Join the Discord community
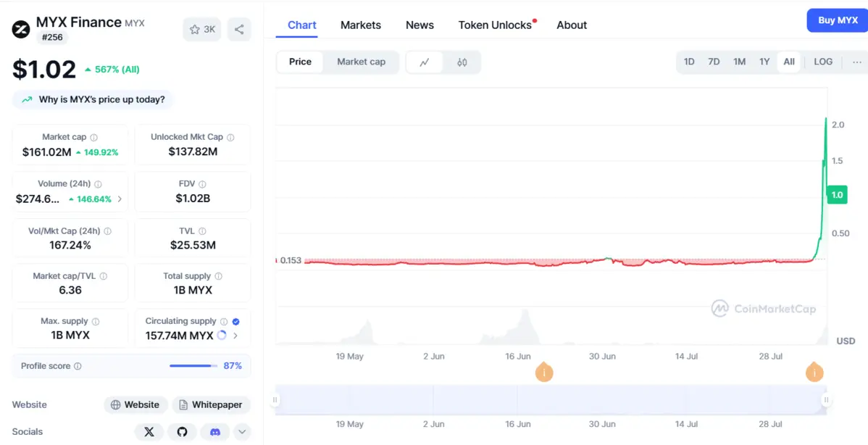The image size is (868, 445). [x=214, y=431]
